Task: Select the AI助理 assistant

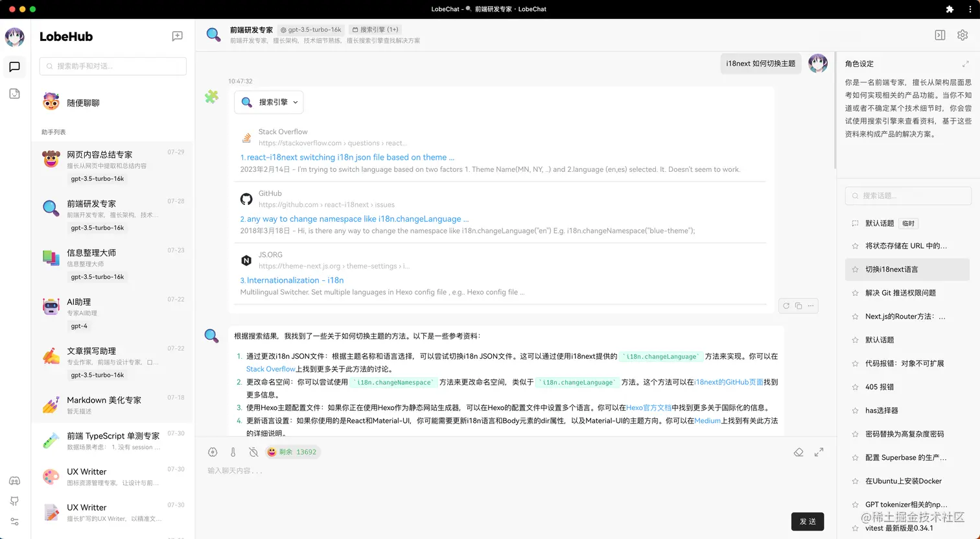Action: pyautogui.click(x=113, y=313)
